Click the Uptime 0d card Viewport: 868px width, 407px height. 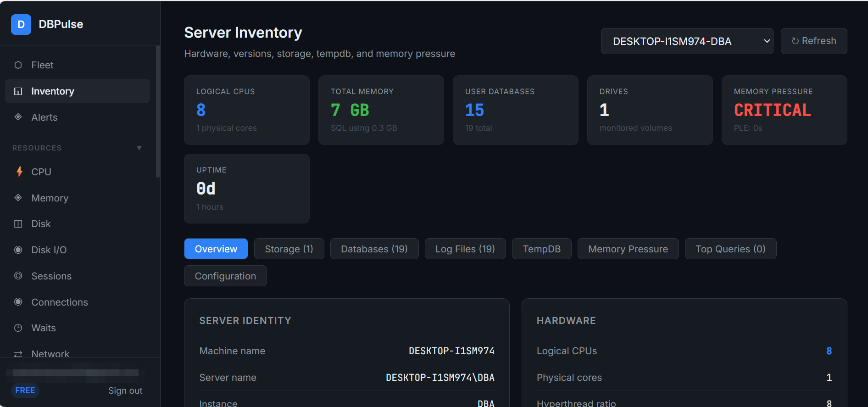click(x=247, y=189)
